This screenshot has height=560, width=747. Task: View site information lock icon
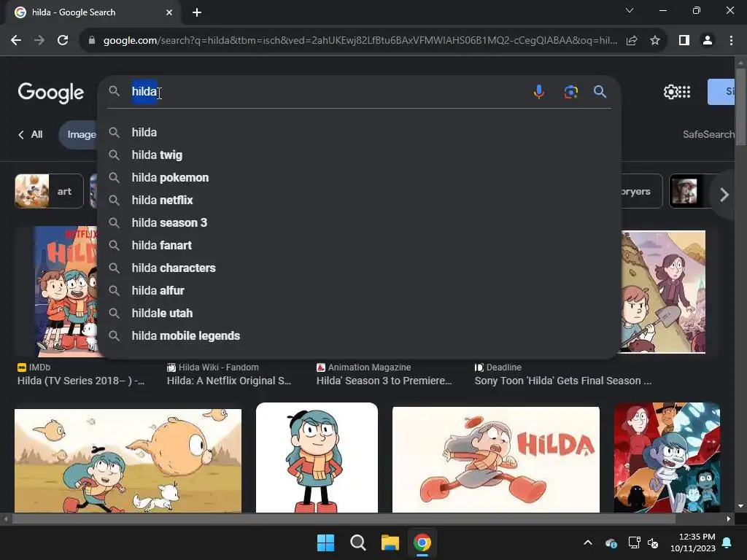pyautogui.click(x=92, y=41)
